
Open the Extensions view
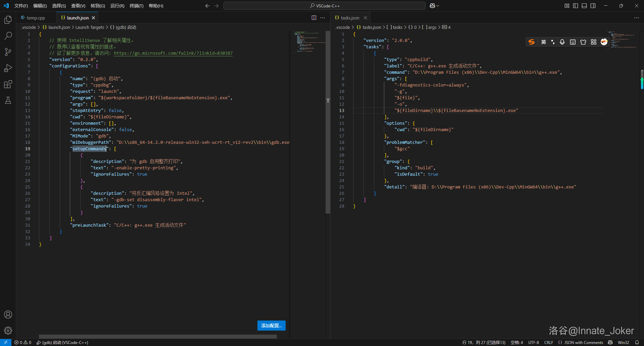click(x=8, y=84)
